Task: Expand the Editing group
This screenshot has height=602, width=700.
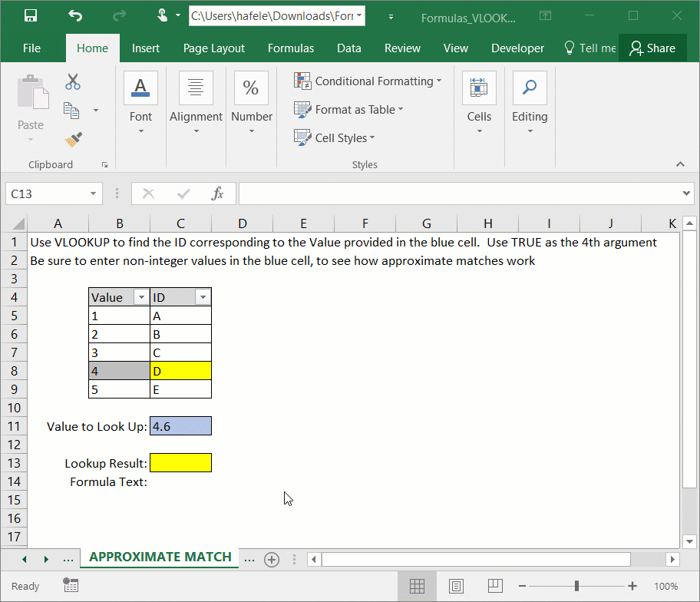Action: coord(530,103)
